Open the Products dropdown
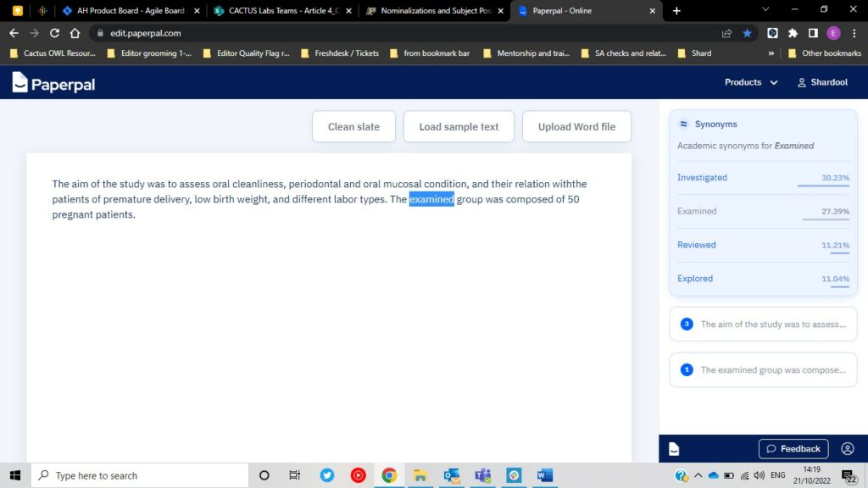Screen dimensions: 868x488 click(x=749, y=82)
